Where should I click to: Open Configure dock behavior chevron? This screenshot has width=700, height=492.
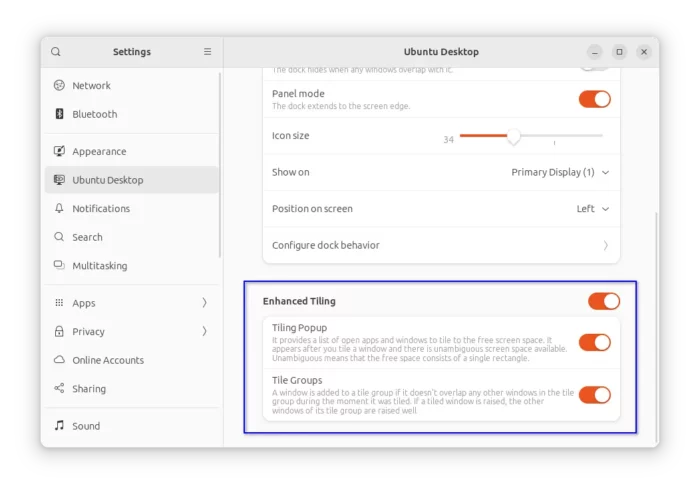[x=605, y=246]
